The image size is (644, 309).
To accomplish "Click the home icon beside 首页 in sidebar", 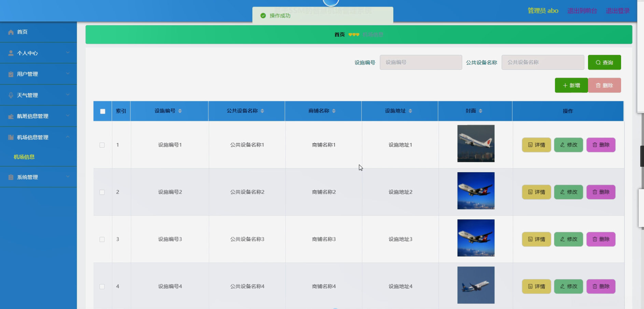I will tap(11, 32).
